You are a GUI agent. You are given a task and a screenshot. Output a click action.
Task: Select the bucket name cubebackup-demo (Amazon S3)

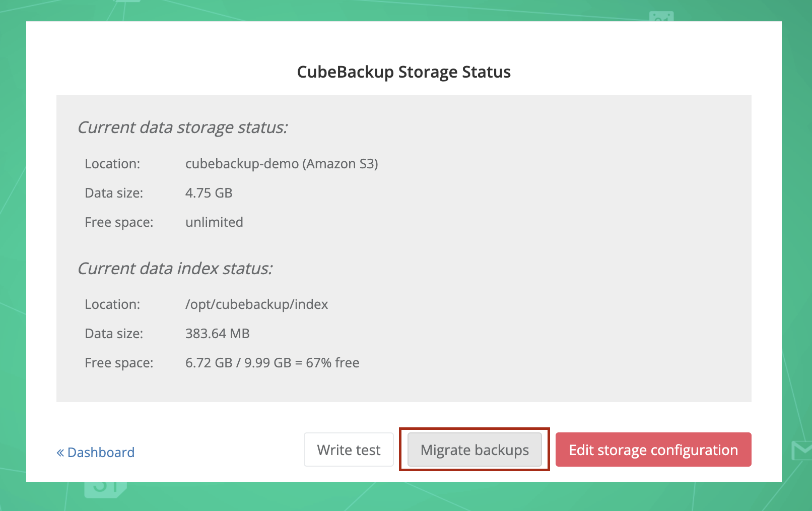click(282, 163)
